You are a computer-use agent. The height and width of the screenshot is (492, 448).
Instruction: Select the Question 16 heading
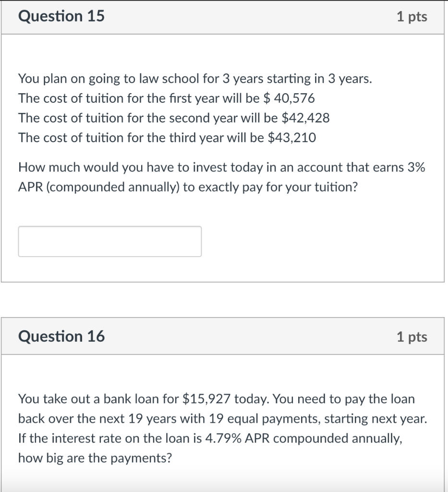61,336
